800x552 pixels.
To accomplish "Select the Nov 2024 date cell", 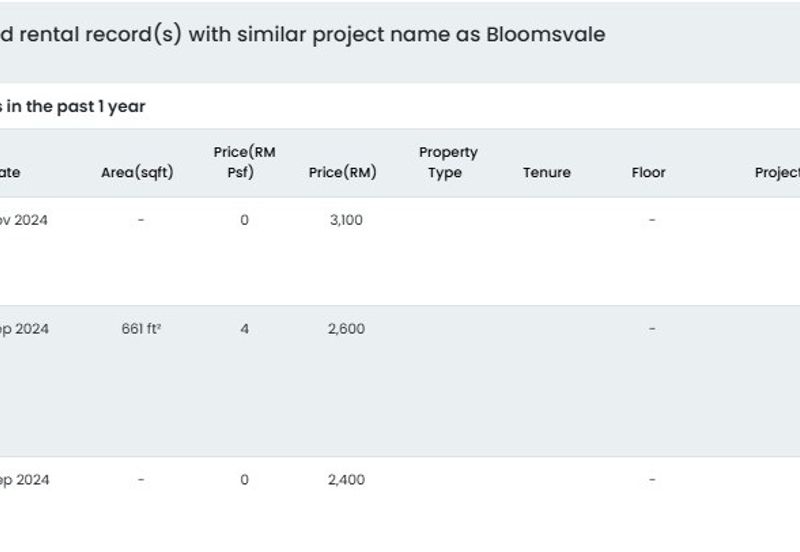I will [x=24, y=220].
